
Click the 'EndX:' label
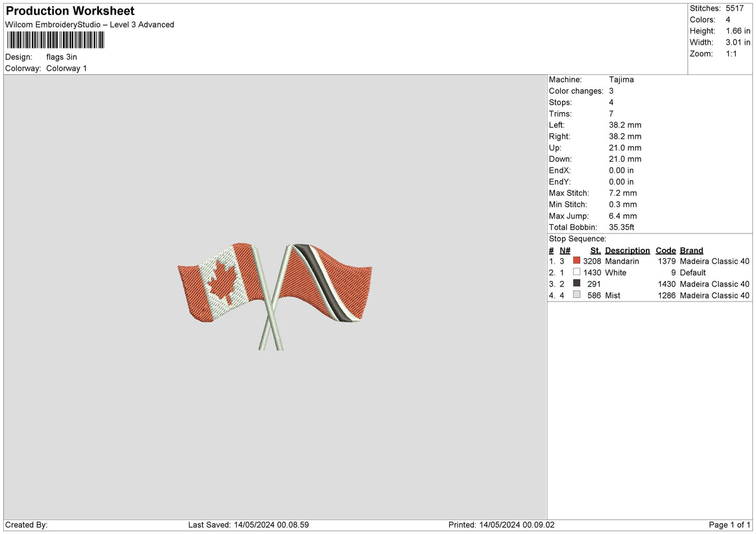(559, 170)
